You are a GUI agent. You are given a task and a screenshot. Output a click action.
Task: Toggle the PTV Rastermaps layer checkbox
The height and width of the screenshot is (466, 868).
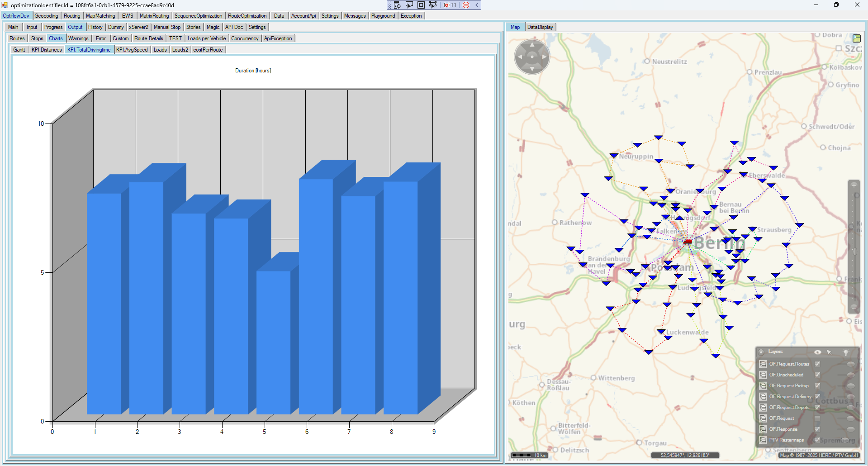click(x=817, y=440)
